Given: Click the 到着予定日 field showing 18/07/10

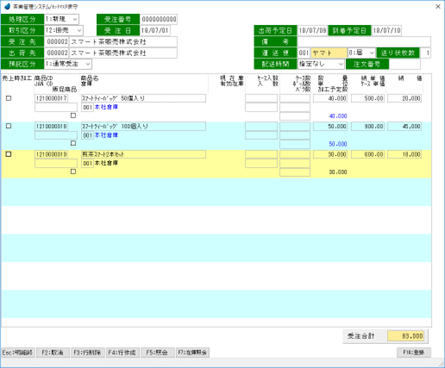Looking at the screenshot, I should [x=386, y=31].
